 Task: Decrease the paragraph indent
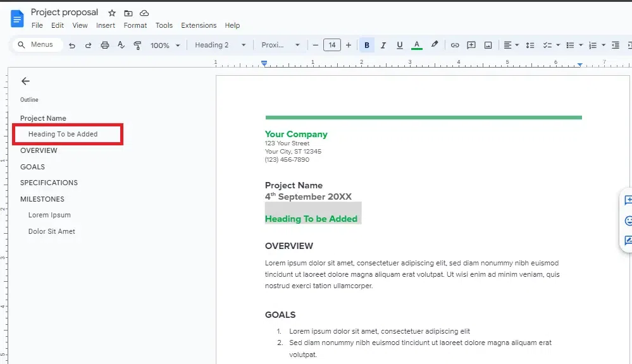(616, 45)
